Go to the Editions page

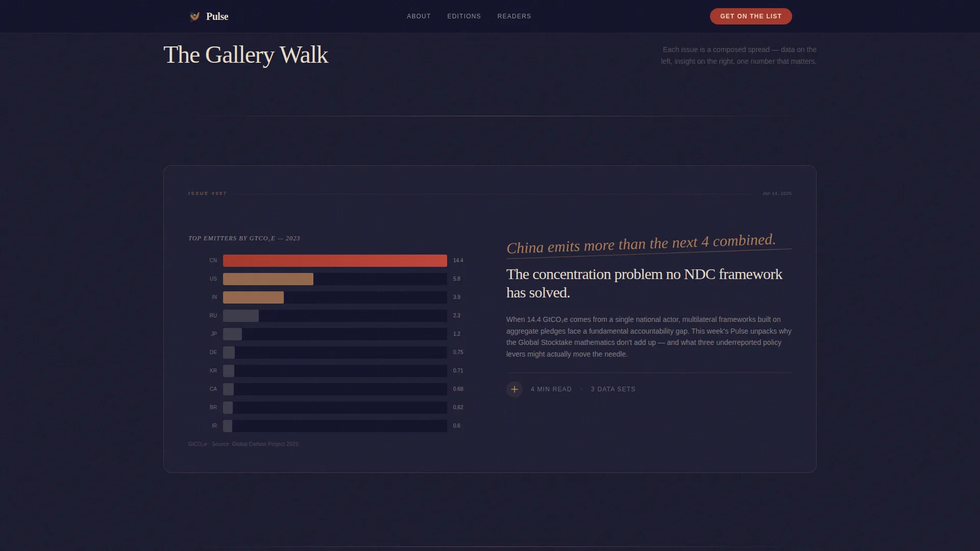point(464,16)
